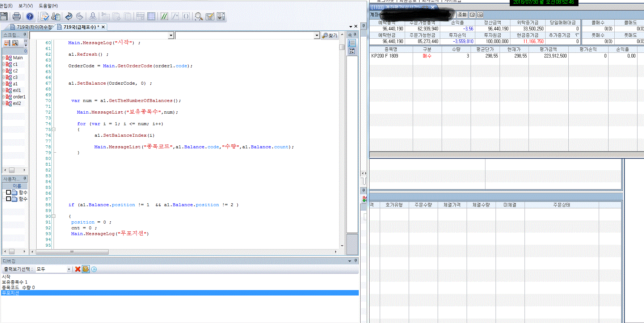Click the code editor horizontal scrollbar thumb
The height and width of the screenshot is (323, 644).
pyautogui.click(x=72, y=252)
